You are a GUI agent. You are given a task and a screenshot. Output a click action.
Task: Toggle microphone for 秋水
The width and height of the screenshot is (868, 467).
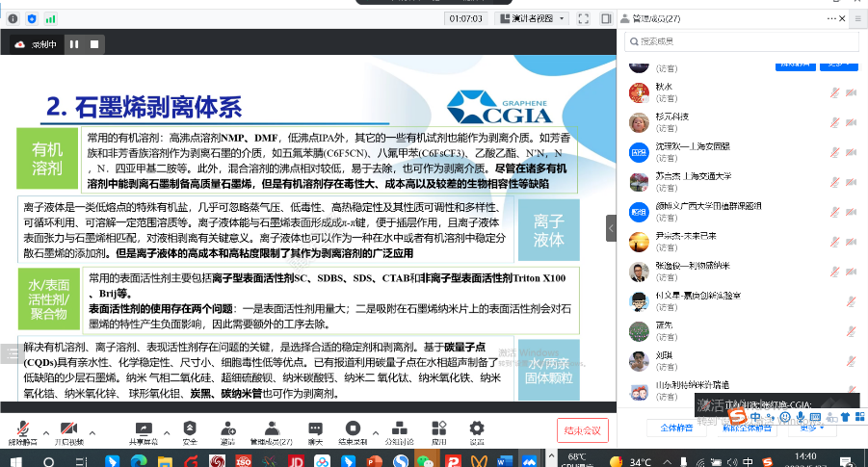[835, 93]
